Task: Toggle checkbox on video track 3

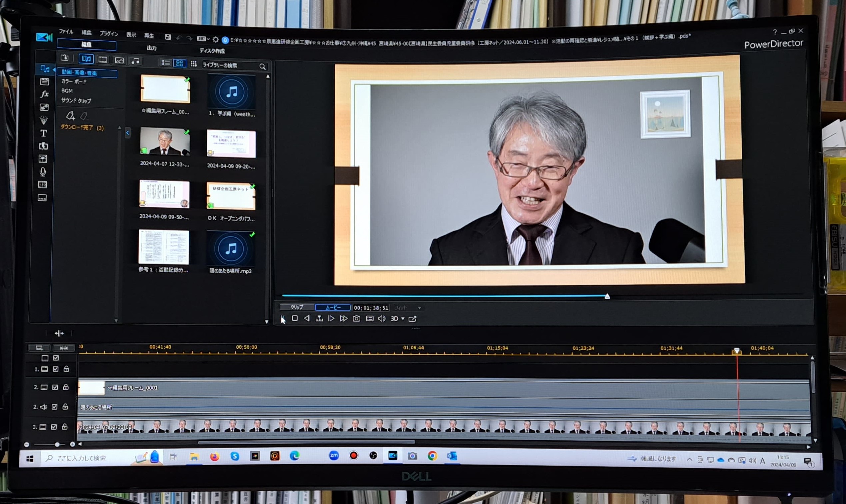Action: click(54, 427)
